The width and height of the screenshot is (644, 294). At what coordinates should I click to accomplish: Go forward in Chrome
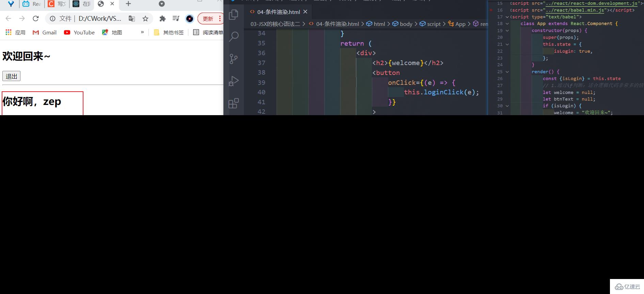point(22,18)
